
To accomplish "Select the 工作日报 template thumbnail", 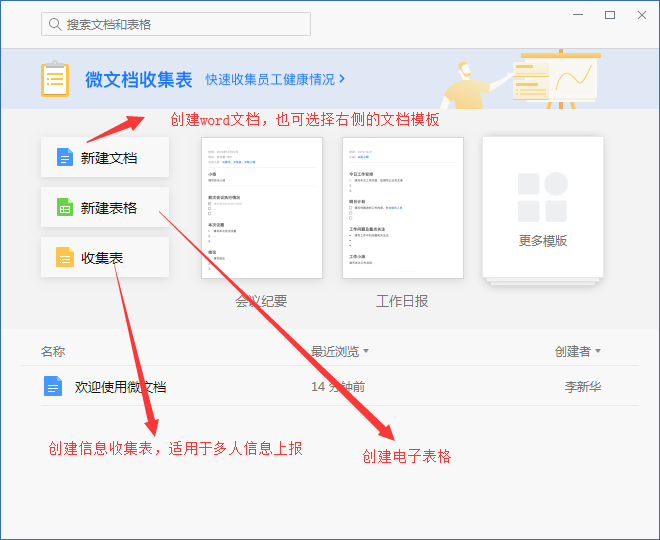I will point(402,208).
